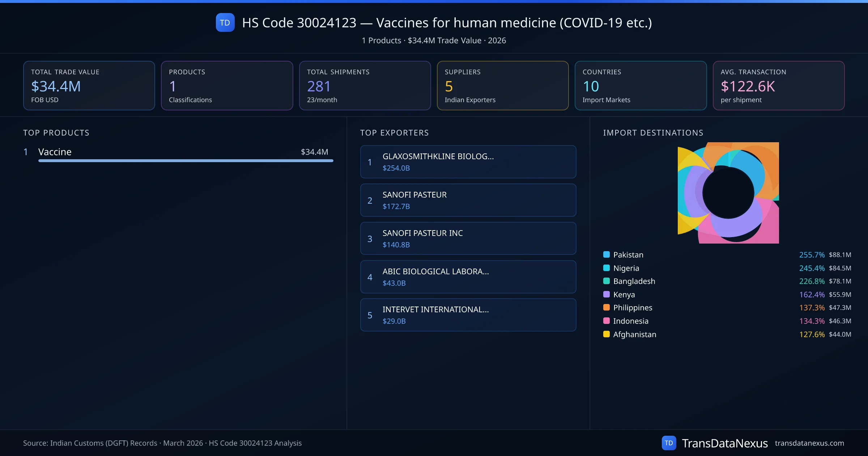The image size is (868, 456).
Task: Select the TransDataNexus icon in the footer
Action: tap(669, 443)
